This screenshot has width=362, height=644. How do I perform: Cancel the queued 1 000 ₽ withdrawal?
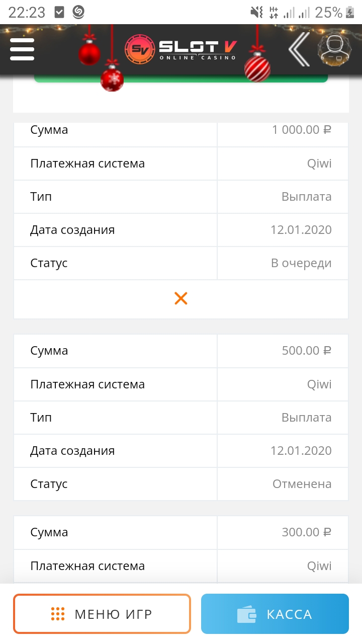tap(181, 298)
